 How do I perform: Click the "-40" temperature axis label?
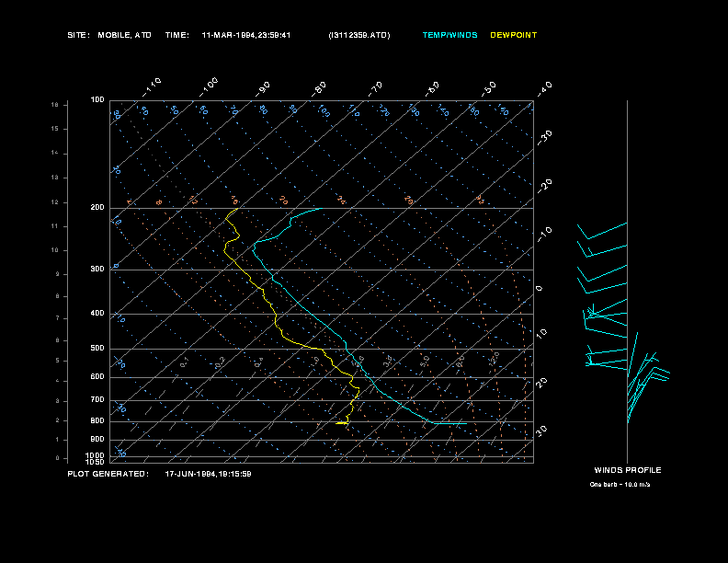point(544,88)
